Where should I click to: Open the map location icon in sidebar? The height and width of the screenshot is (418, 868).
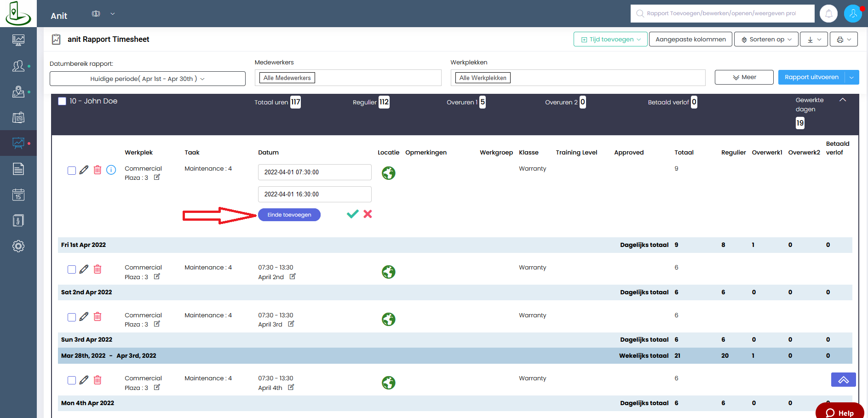click(x=18, y=92)
